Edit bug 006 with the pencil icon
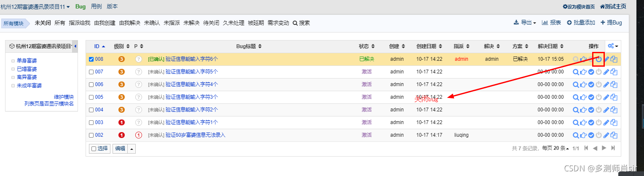The width and height of the screenshot is (644, 176). (x=606, y=84)
